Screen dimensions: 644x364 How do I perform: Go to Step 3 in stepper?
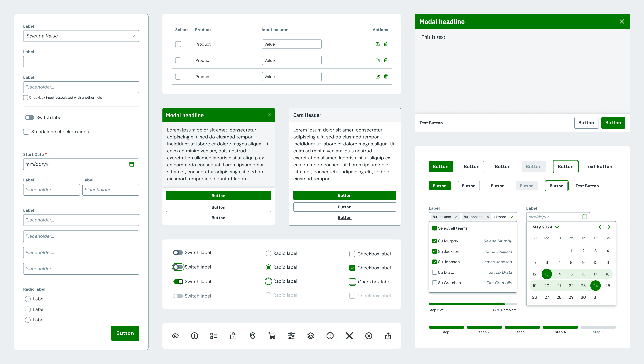[522, 332]
